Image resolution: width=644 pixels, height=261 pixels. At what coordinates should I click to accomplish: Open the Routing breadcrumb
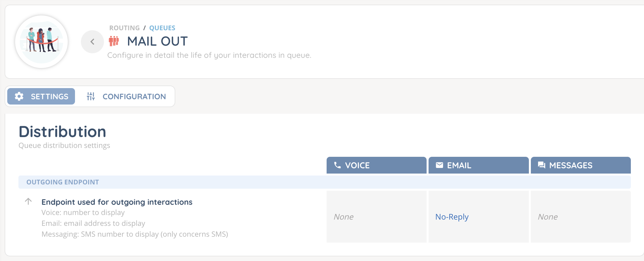pos(124,28)
